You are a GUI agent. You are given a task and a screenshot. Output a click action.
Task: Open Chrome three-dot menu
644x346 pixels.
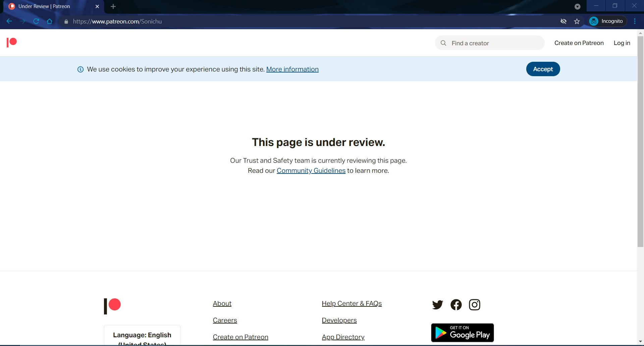point(635,21)
